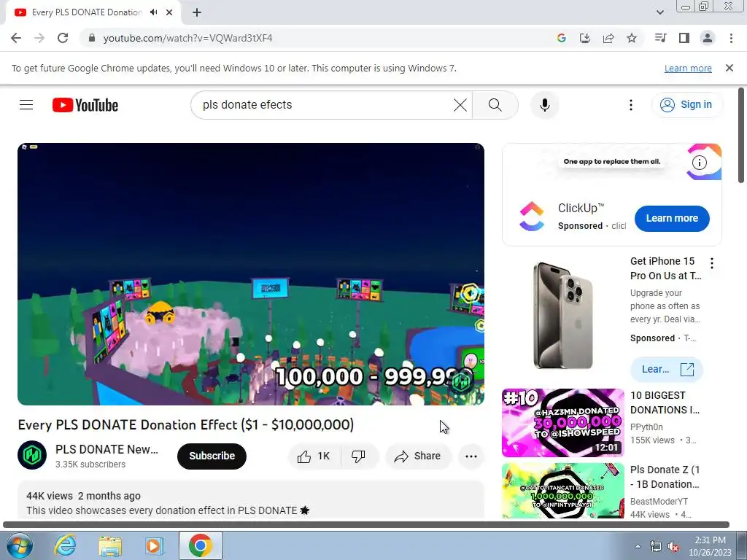The image size is (747, 560).
Task: Start voice search with microphone
Action: (x=544, y=105)
